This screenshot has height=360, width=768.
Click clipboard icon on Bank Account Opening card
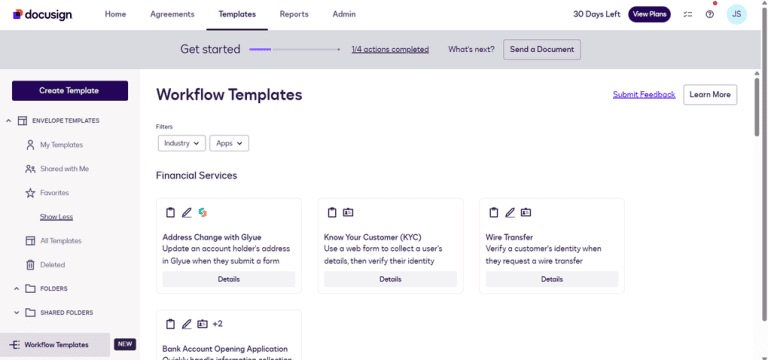[x=170, y=324]
